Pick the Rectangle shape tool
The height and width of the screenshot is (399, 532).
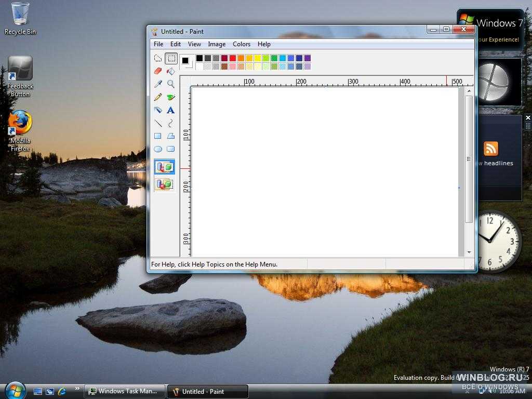tap(158, 136)
